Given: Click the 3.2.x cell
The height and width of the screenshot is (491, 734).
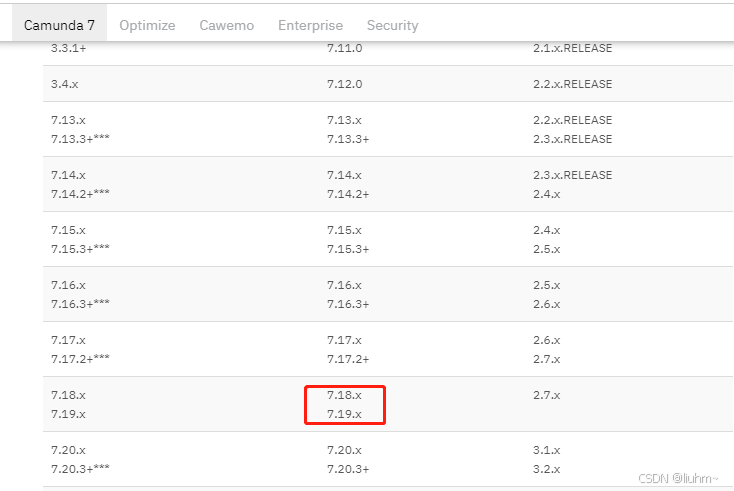Looking at the screenshot, I should 546,469.
